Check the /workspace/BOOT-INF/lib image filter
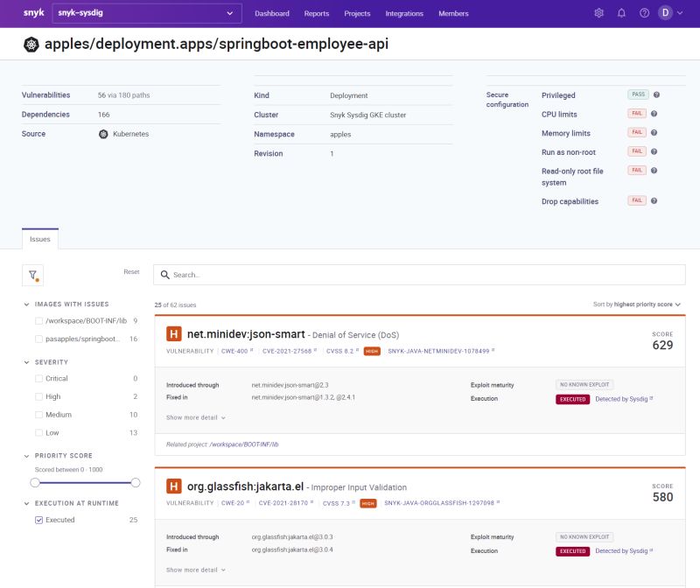Screen dimensions: 700x588 pyautogui.click(x=38, y=321)
